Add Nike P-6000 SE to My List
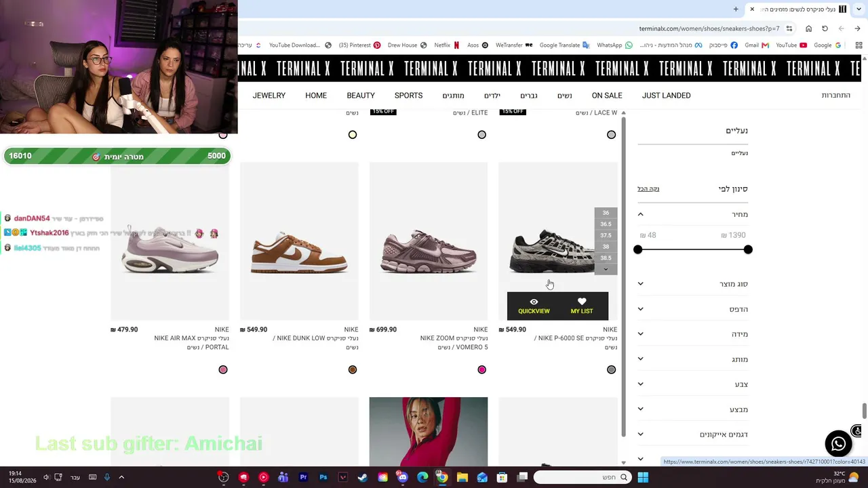 click(582, 306)
